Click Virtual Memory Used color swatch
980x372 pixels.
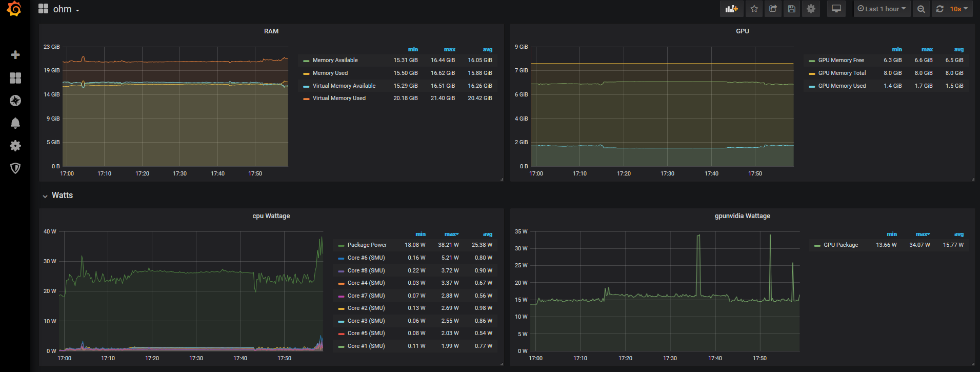pos(306,99)
